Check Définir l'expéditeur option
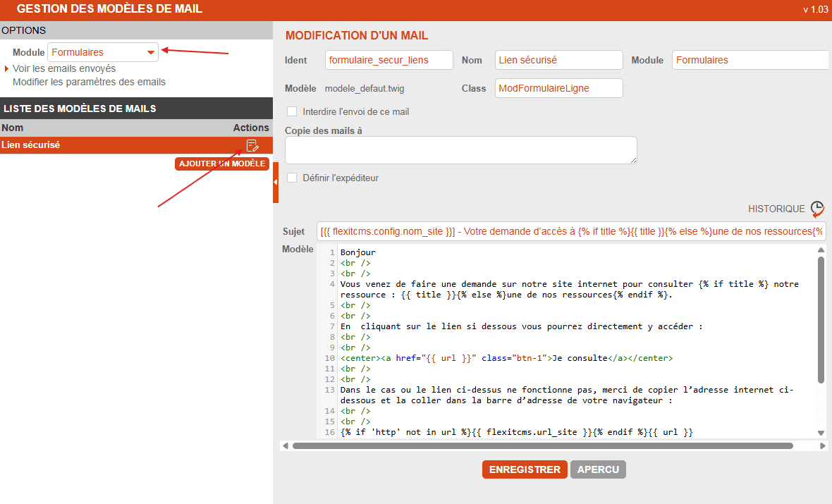This screenshot has height=504, width=832. 292,178
